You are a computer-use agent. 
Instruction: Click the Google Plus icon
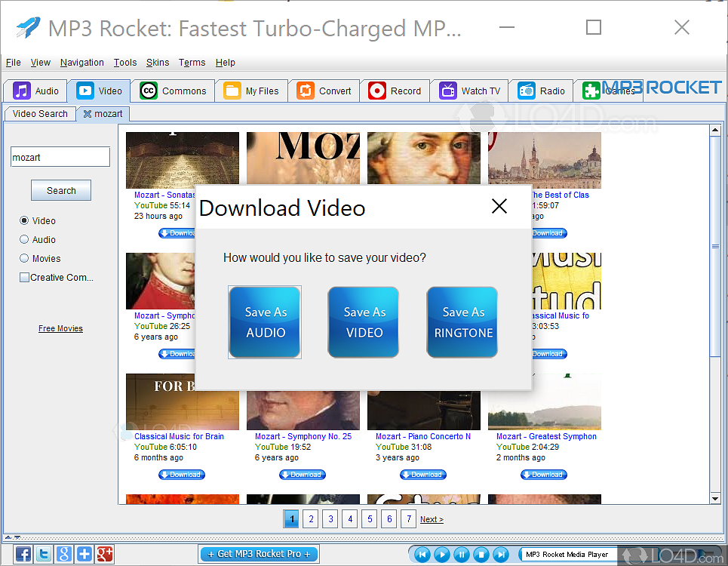pyautogui.click(x=105, y=554)
